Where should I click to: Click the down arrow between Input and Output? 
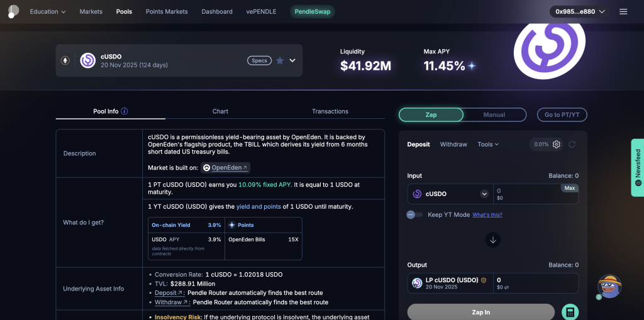click(493, 240)
